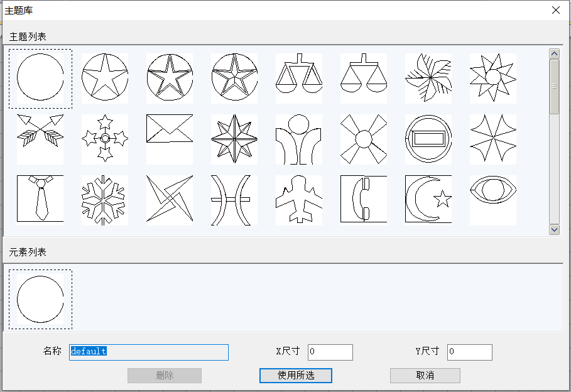This screenshot has height=392, width=571.
Task: Click the Y size input field
Action: pyautogui.click(x=470, y=352)
